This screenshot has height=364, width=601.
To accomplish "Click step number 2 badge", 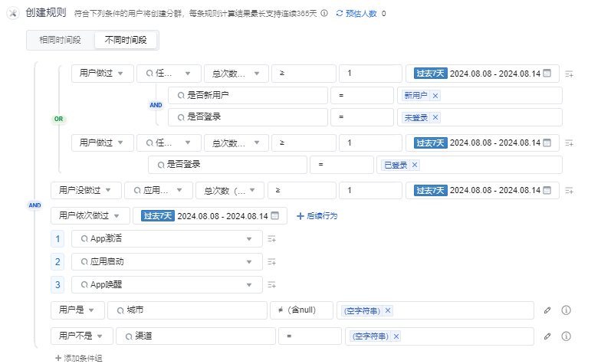I will point(57,262).
